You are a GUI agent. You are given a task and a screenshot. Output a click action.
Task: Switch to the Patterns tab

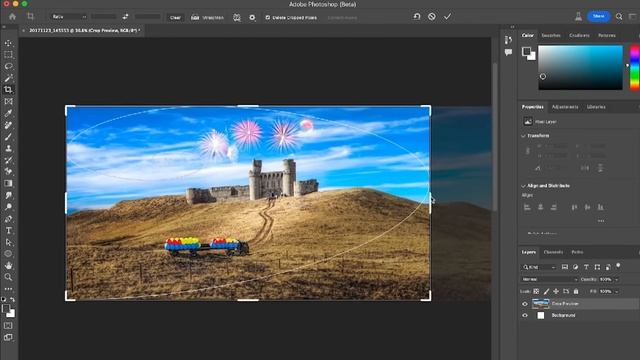click(607, 36)
